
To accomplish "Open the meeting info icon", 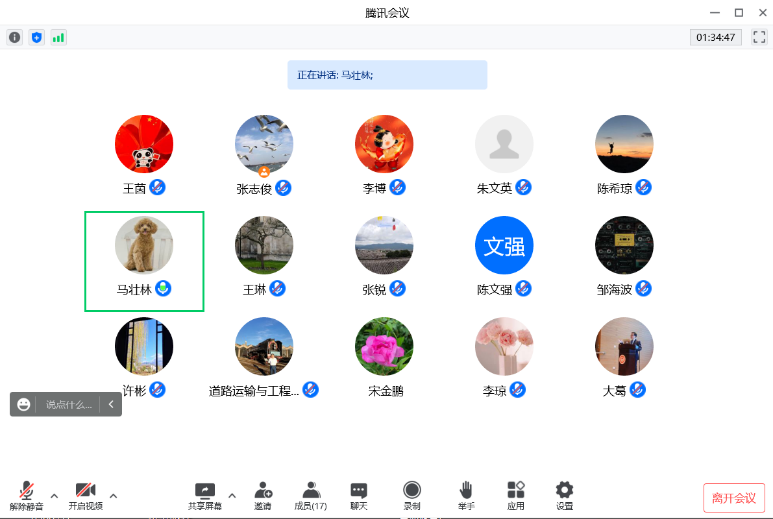I will coord(14,37).
